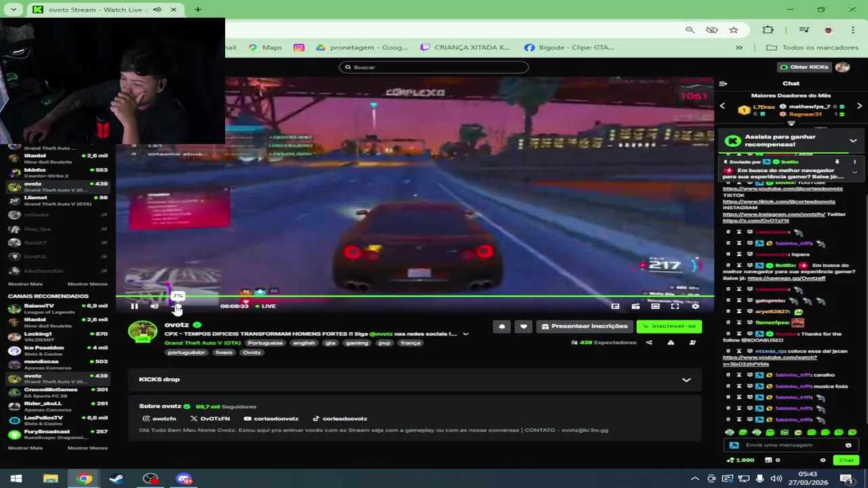The image size is (868, 488).
Task: Expand the stream title chevron
Action: click(x=465, y=334)
